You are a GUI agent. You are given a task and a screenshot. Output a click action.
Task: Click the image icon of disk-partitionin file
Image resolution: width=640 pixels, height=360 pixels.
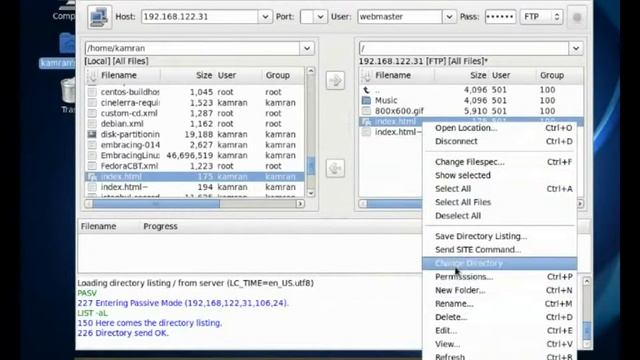point(92,134)
